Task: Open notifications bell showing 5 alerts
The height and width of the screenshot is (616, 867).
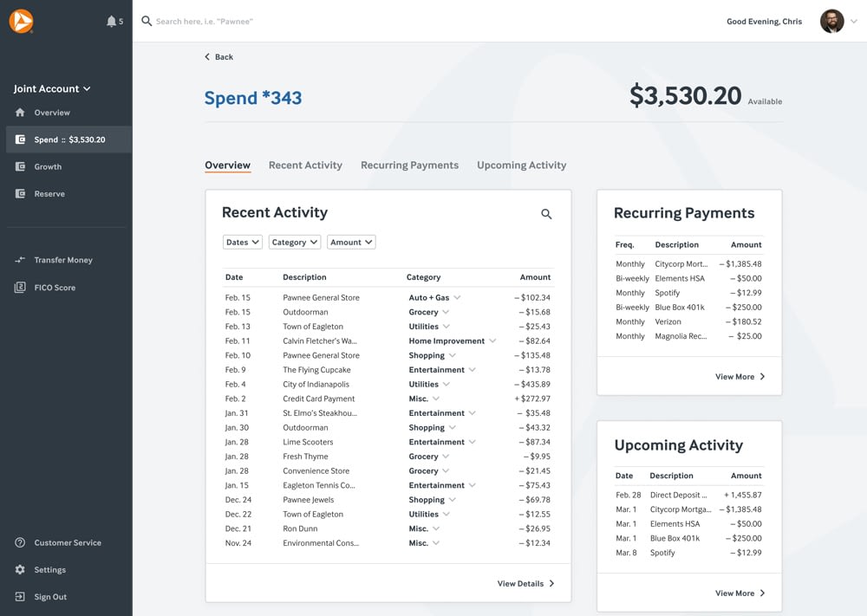Action: click(x=114, y=21)
